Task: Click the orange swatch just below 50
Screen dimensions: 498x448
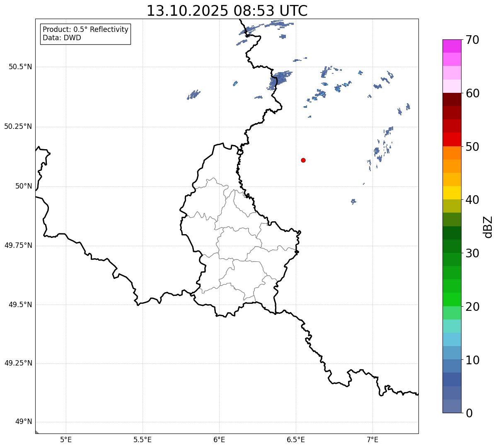Action: click(452, 153)
